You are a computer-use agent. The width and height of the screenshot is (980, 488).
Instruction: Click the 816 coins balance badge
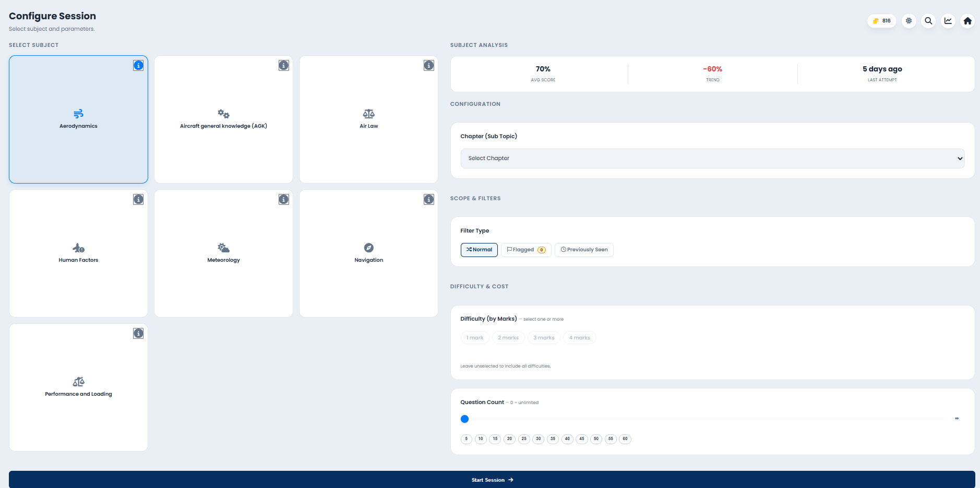click(x=881, y=21)
